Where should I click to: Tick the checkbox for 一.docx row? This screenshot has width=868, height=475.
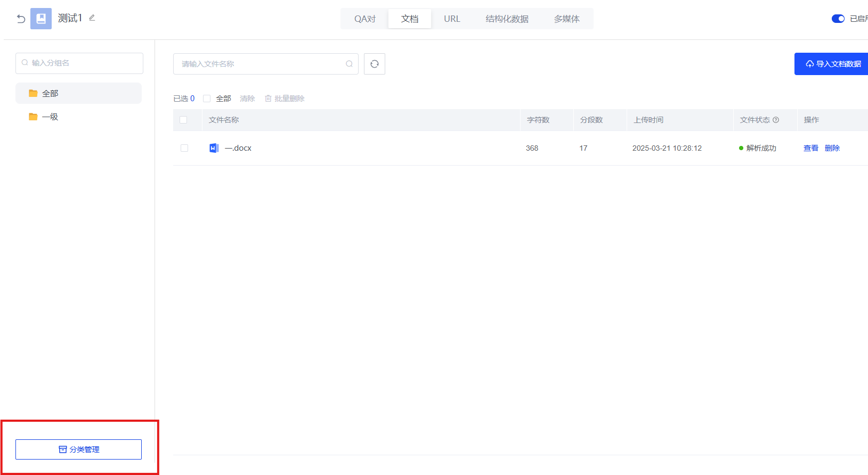pos(184,148)
